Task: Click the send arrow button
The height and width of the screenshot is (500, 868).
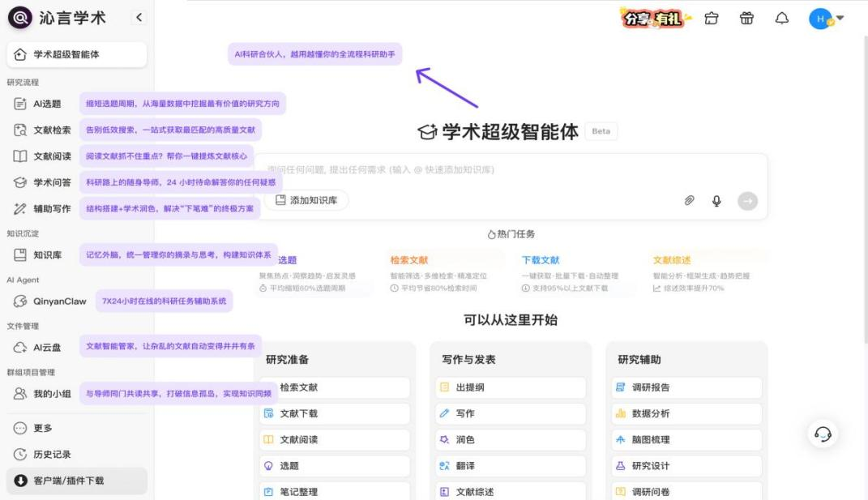Action: click(x=747, y=201)
